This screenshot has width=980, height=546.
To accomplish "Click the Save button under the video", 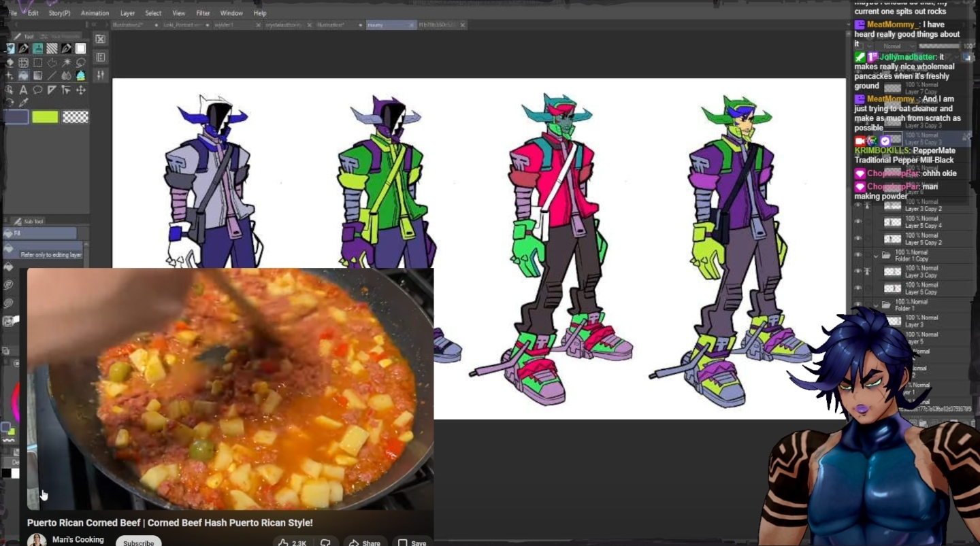I will [x=413, y=543].
